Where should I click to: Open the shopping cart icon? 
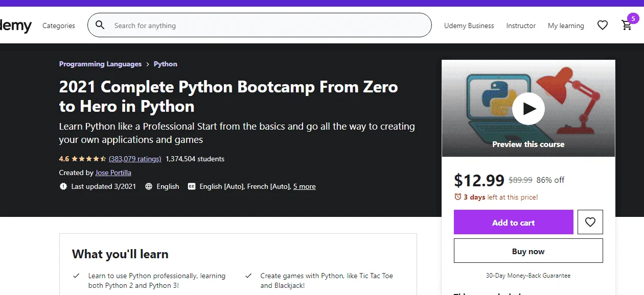626,26
